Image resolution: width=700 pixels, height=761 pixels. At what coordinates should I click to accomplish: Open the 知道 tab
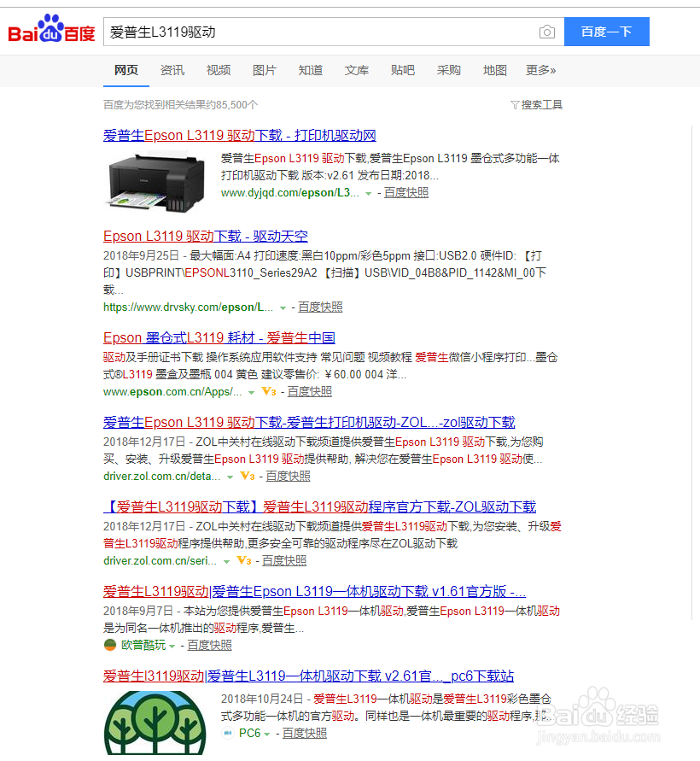pos(311,70)
